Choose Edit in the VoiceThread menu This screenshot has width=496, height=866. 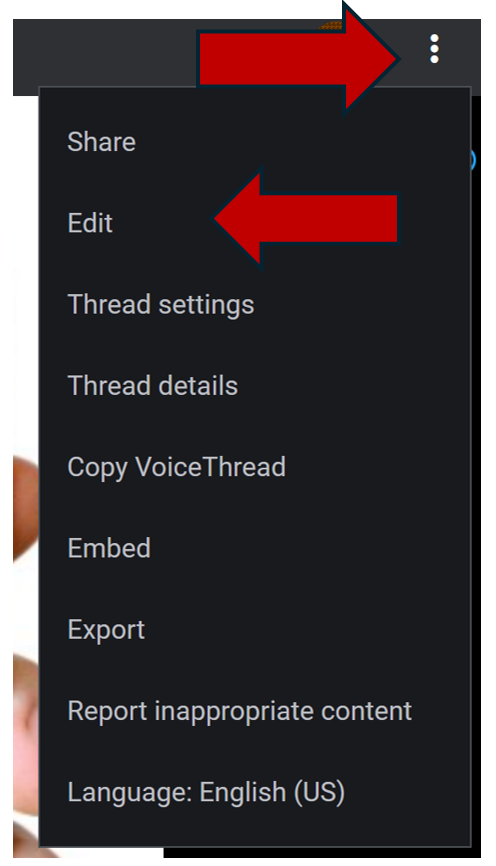[x=255, y=223]
